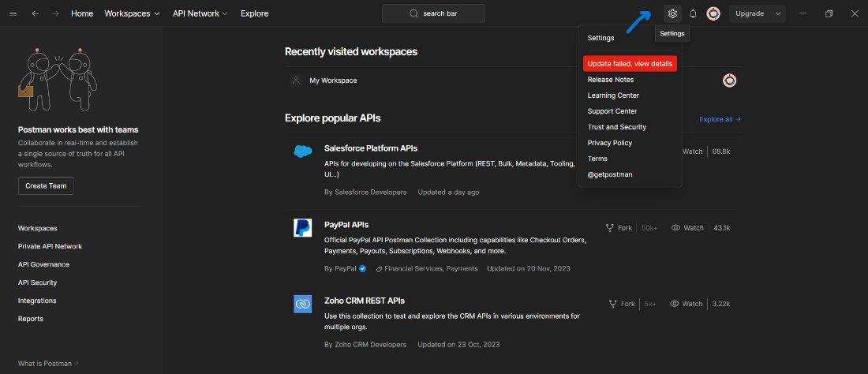
Task: Open Private API Network in sidebar
Action: tap(50, 246)
